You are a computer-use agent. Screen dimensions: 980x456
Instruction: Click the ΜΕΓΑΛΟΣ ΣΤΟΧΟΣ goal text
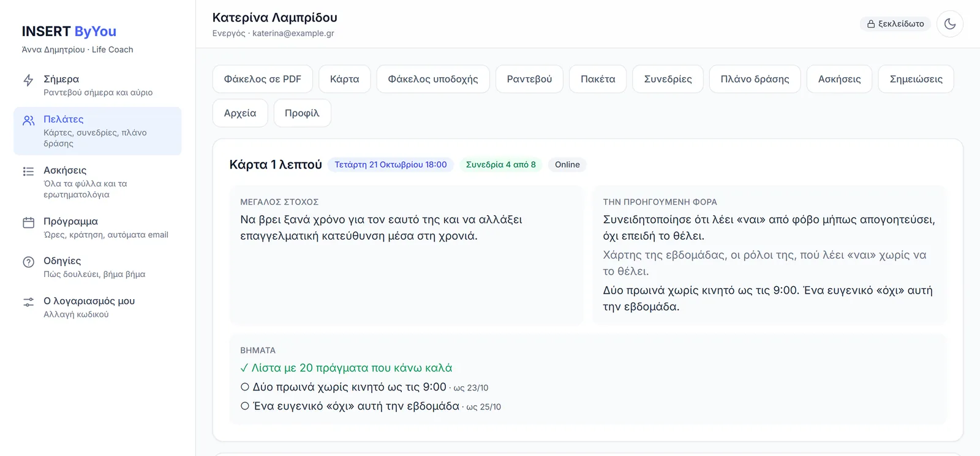click(x=381, y=227)
